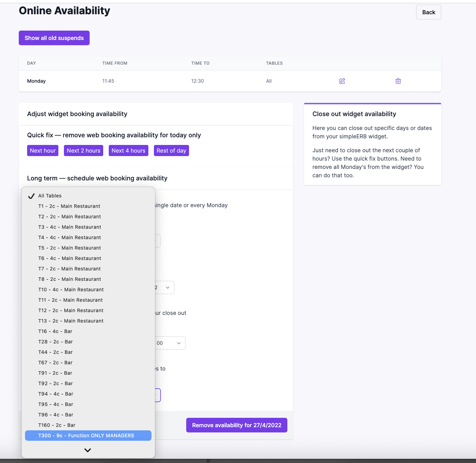
Task: Open the minutes dropdown showing 00
Action: pos(170,343)
